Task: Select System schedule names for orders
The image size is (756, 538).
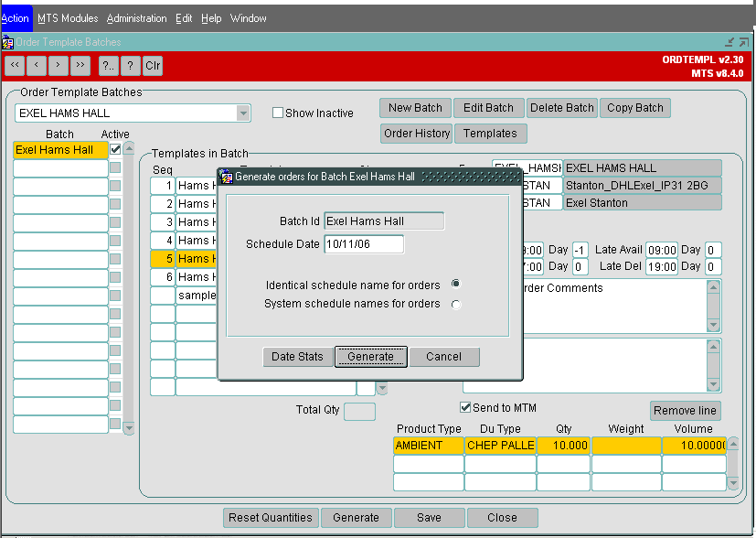Action: (455, 305)
